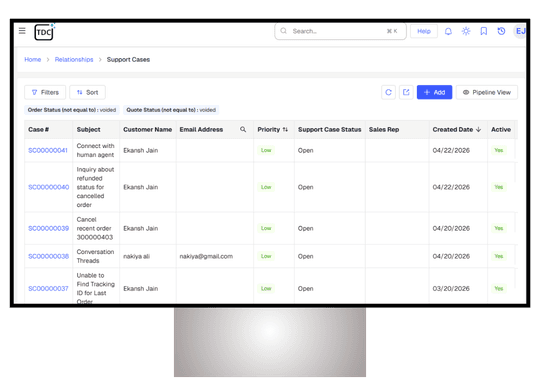Viewport: 540px width, 384px height.
Task: Click created date 03/20/2026
Action: click(x=451, y=289)
